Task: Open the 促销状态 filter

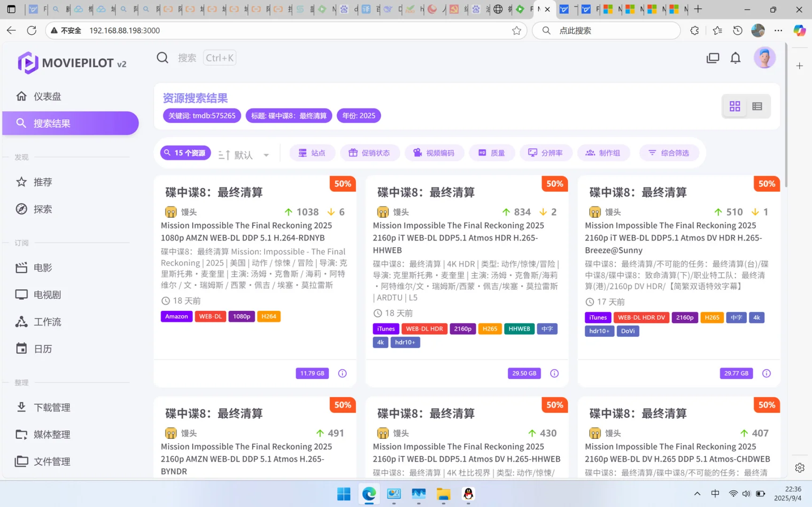Action: (370, 153)
